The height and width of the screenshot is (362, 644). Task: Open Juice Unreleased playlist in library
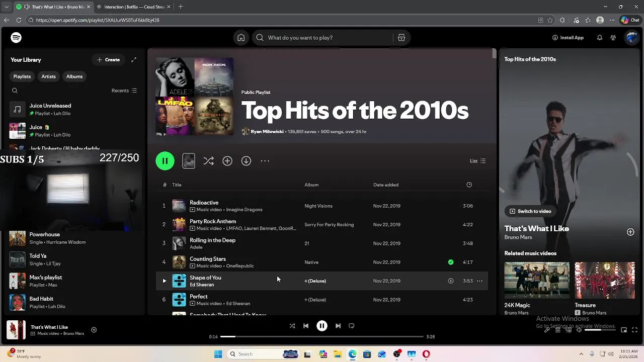click(x=74, y=109)
